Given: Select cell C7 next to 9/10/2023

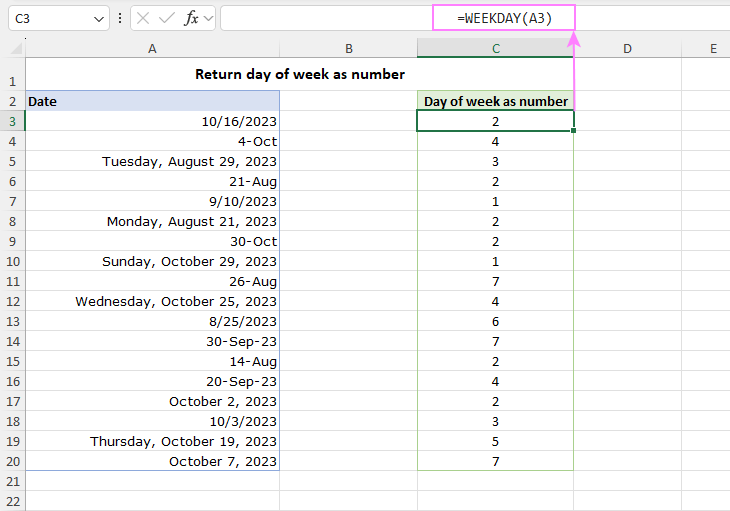Looking at the screenshot, I should click(495, 202).
